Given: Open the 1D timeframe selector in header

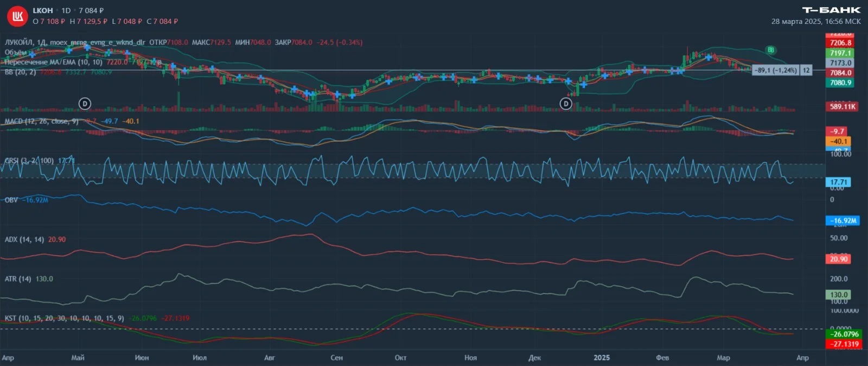Looking at the screenshot, I should pyautogui.click(x=66, y=10).
